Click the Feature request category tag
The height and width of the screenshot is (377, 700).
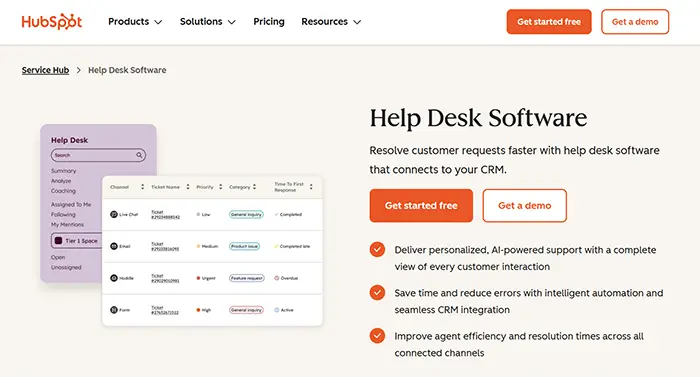coord(246,278)
